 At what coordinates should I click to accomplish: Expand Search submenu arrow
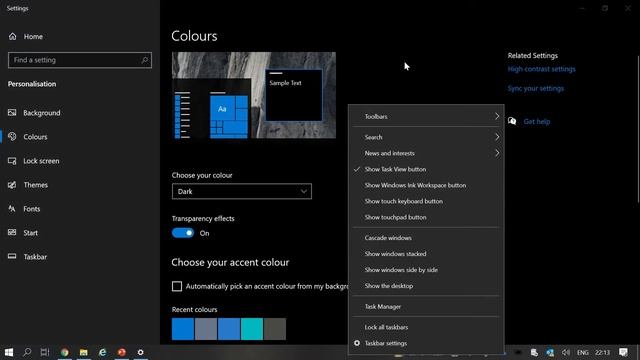point(497,137)
